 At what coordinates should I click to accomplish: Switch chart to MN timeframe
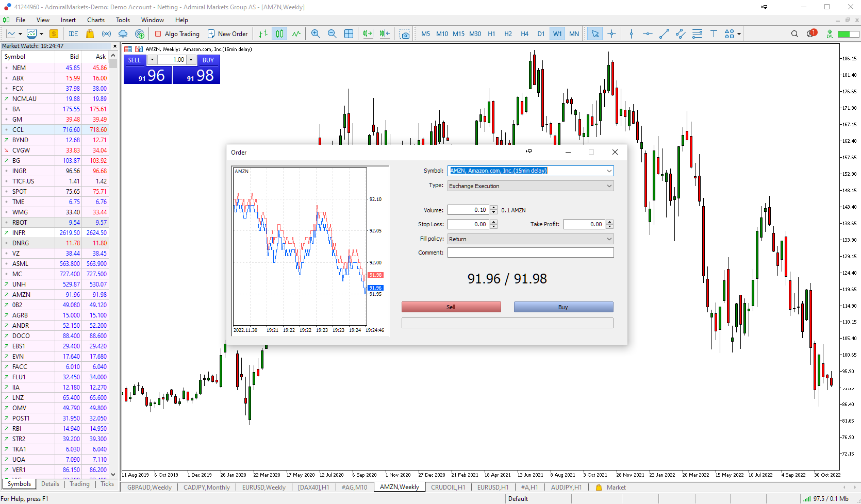tap(574, 34)
